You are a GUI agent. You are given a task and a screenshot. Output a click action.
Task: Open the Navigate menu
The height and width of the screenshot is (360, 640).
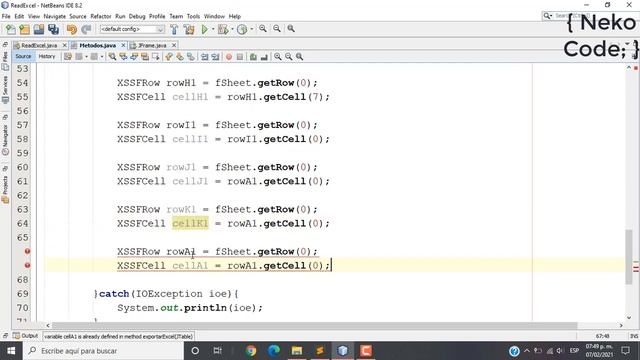[55, 16]
